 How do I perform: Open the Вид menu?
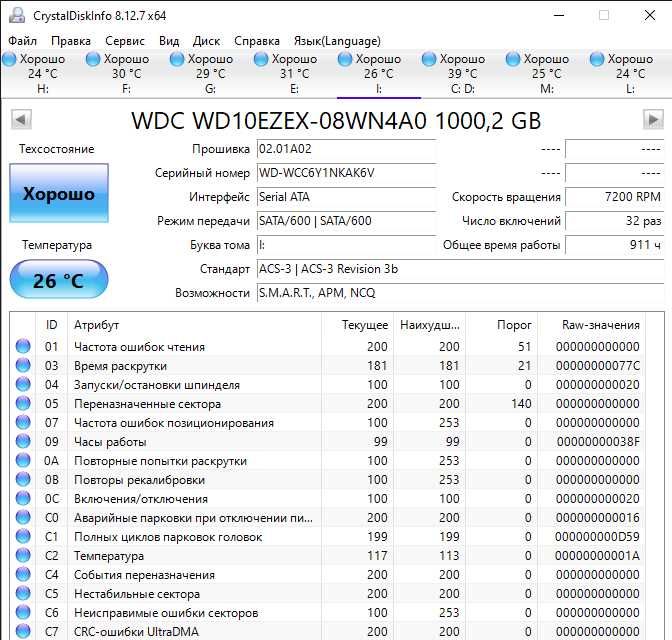[169, 41]
